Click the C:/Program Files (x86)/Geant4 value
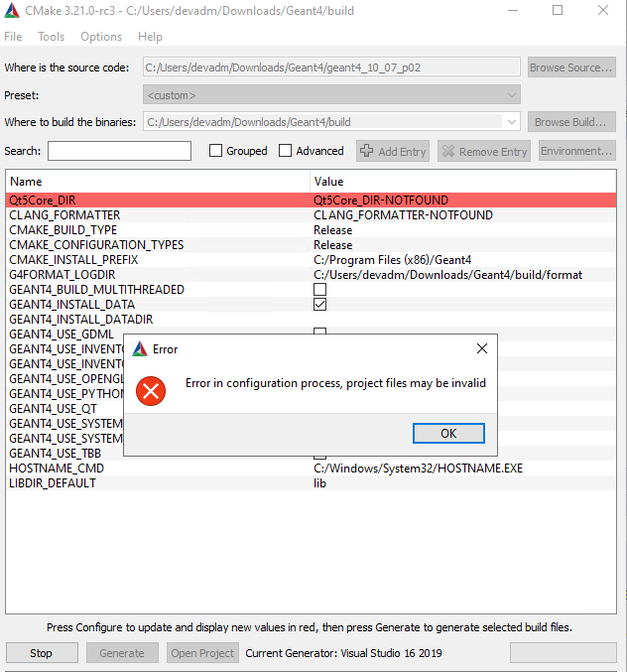This screenshot has width=627, height=672. 392,260
